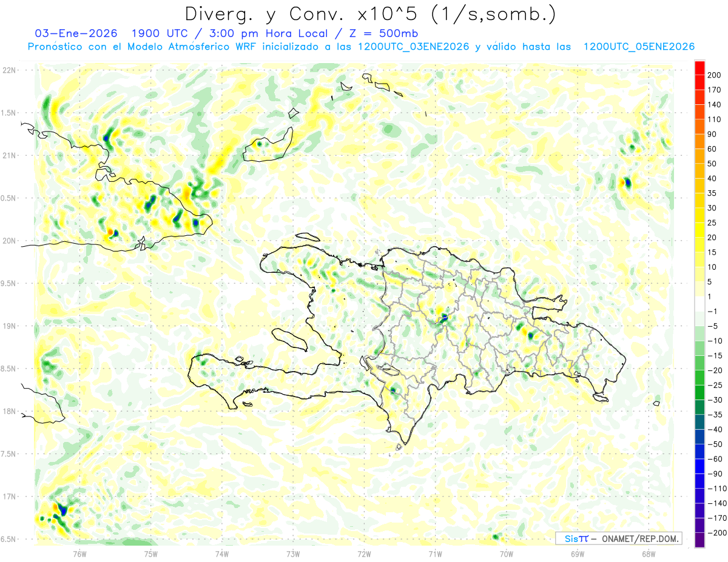Click the positive "170" colorbar label
Screen dimensions: 728x562
[x=714, y=90]
